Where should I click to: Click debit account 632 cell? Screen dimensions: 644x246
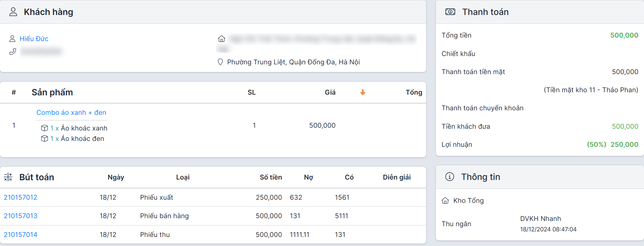[x=296, y=197]
